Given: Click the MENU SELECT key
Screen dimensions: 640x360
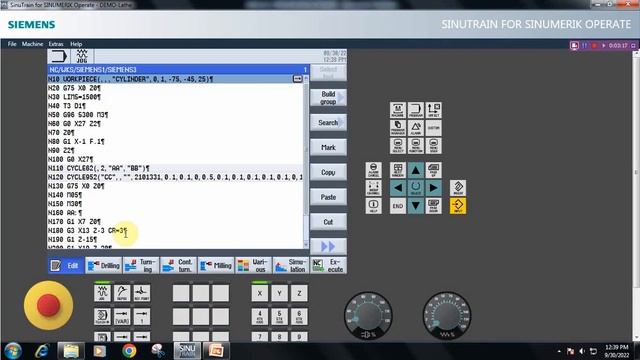Looking at the screenshot, I should pyautogui.click(x=398, y=146).
